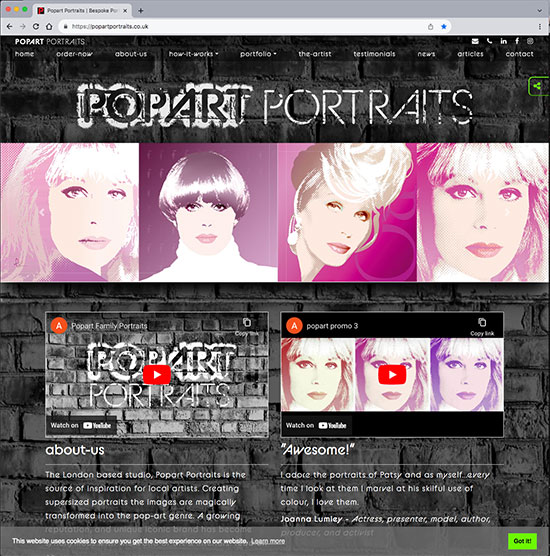
Task: Click Watch on YouTube on the Family Portraits video
Action: [81, 425]
